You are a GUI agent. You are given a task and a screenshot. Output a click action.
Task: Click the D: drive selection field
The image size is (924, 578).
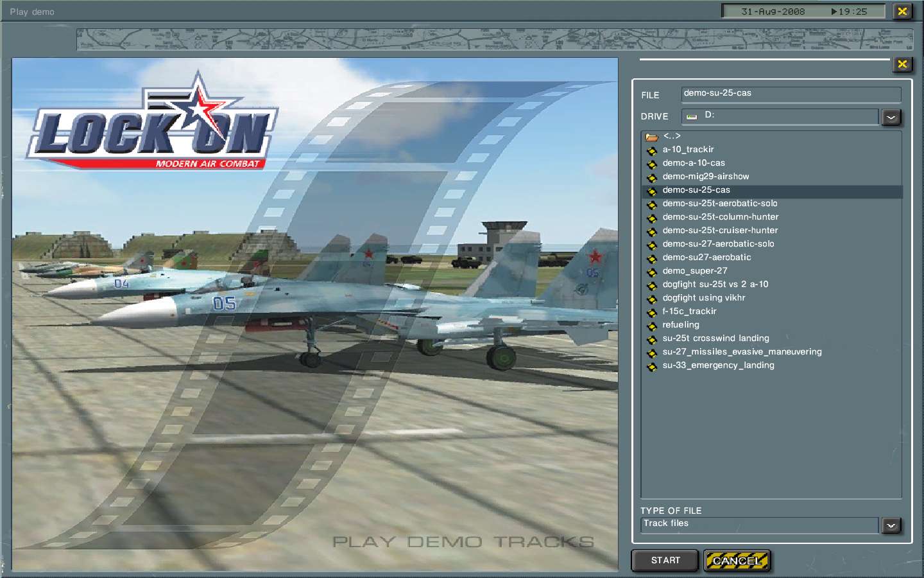point(780,116)
